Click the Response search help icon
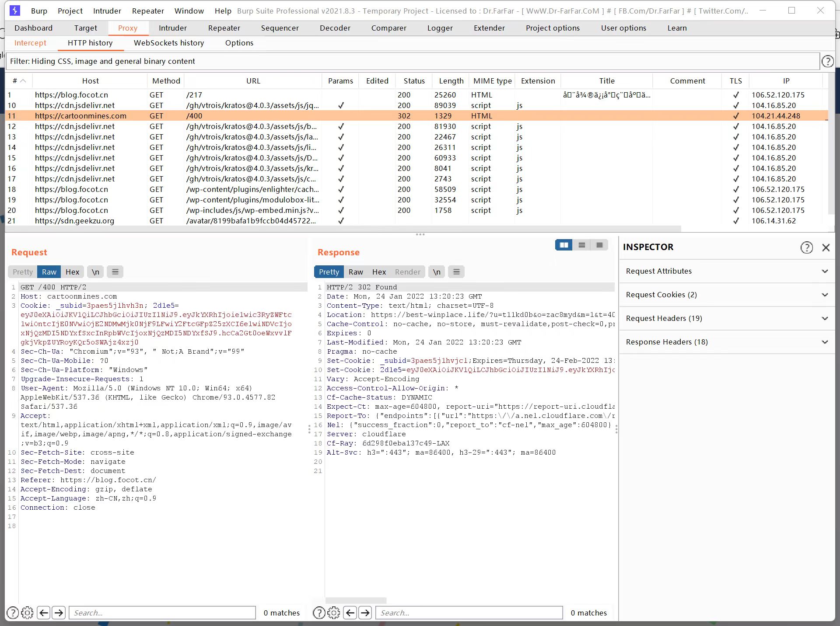This screenshot has height=626, width=840. (319, 613)
